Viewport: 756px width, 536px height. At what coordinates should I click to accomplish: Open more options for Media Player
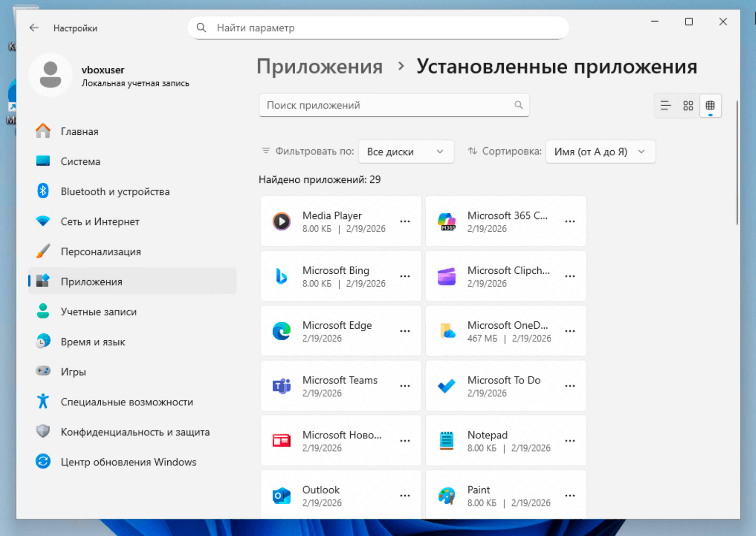pyautogui.click(x=405, y=221)
